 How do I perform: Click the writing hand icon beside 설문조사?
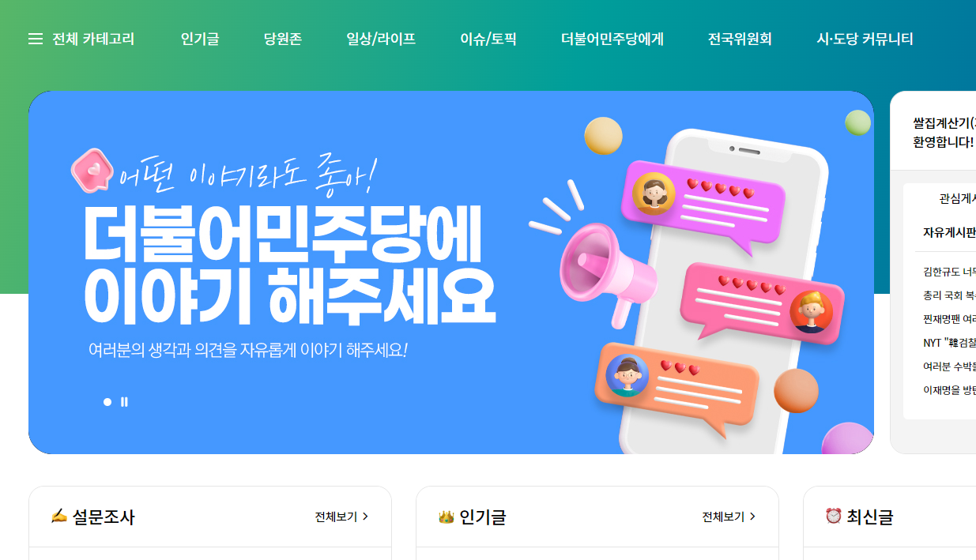[58, 517]
